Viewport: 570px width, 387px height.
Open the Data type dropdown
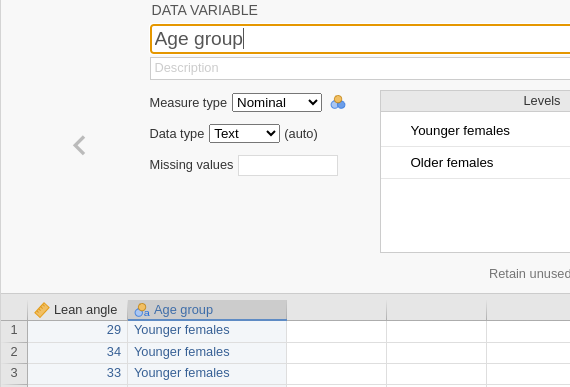click(x=244, y=134)
